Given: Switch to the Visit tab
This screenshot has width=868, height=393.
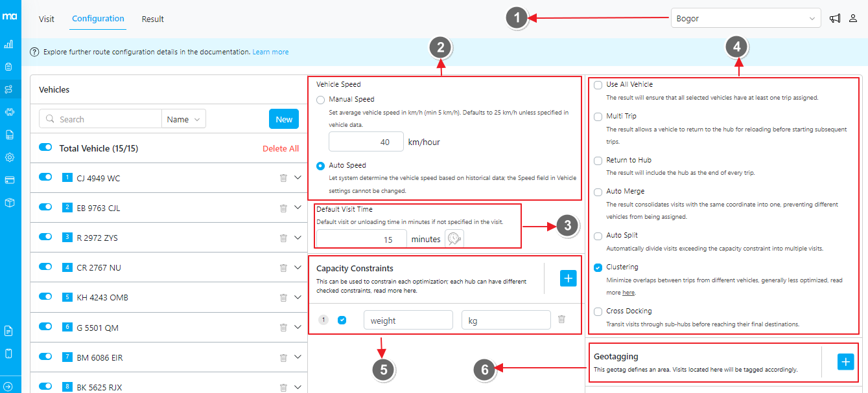Looking at the screenshot, I should click(47, 19).
